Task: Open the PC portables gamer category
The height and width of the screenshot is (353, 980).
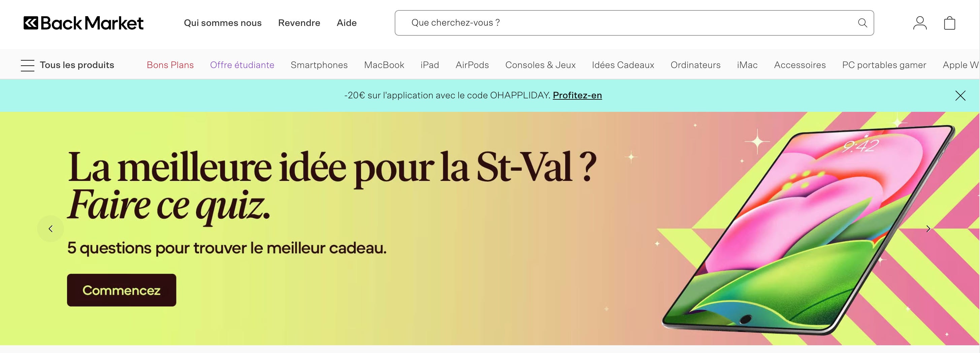Action: [x=884, y=65]
